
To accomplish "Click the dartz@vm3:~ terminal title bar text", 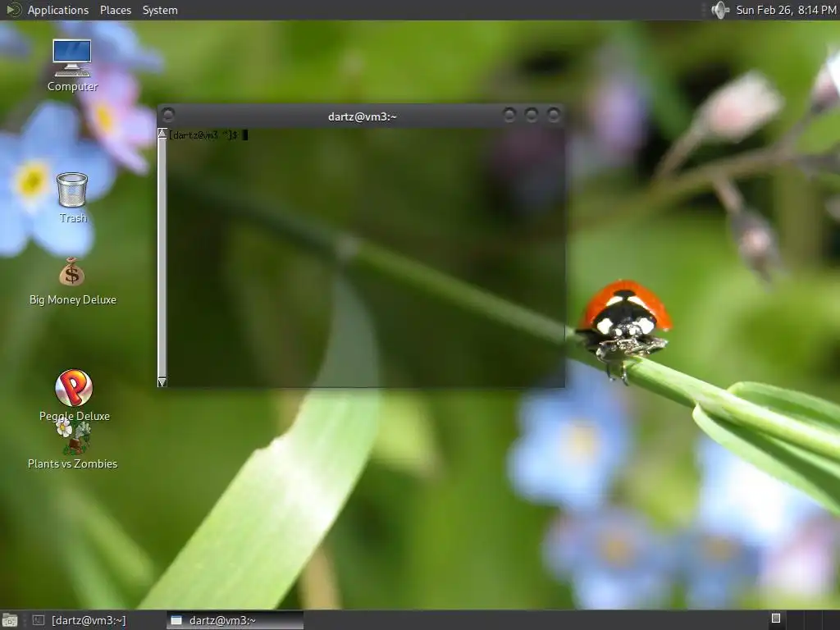I will click(362, 116).
